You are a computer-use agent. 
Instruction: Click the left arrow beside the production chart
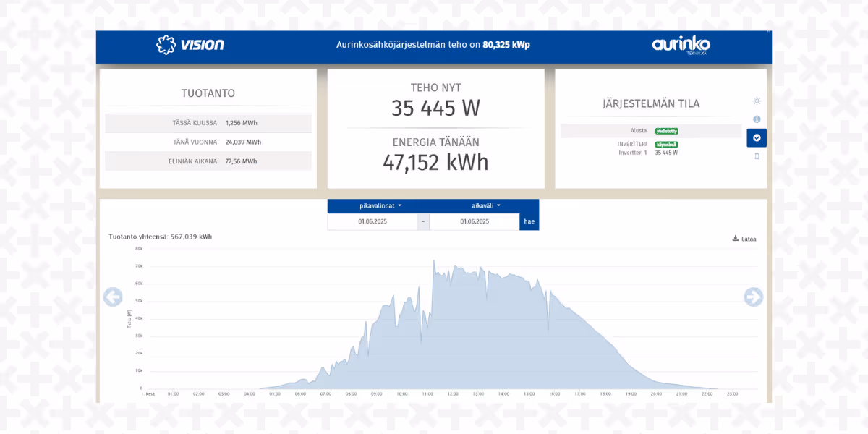(x=113, y=297)
